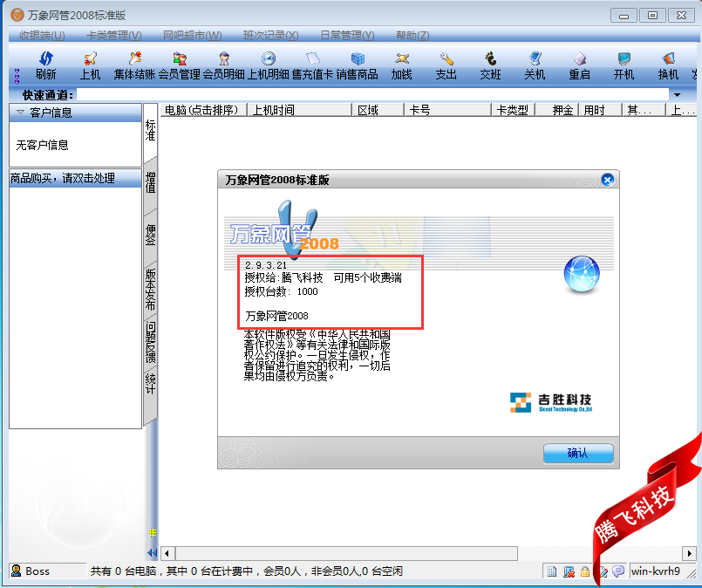This screenshot has width=702, height=588.
Task: Click the 确认 confirm button
Action: (x=578, y=453)
